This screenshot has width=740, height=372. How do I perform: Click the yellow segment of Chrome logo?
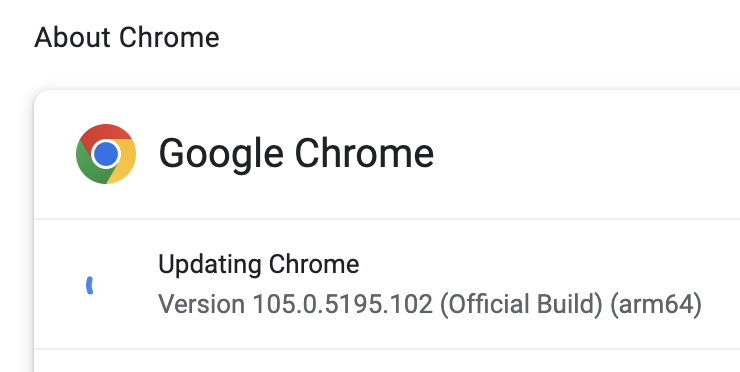pos(123,161)
